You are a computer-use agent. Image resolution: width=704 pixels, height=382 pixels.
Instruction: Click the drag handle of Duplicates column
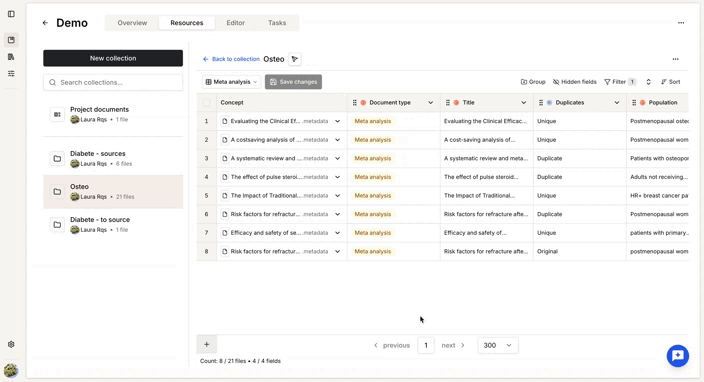tap(541, 103)
